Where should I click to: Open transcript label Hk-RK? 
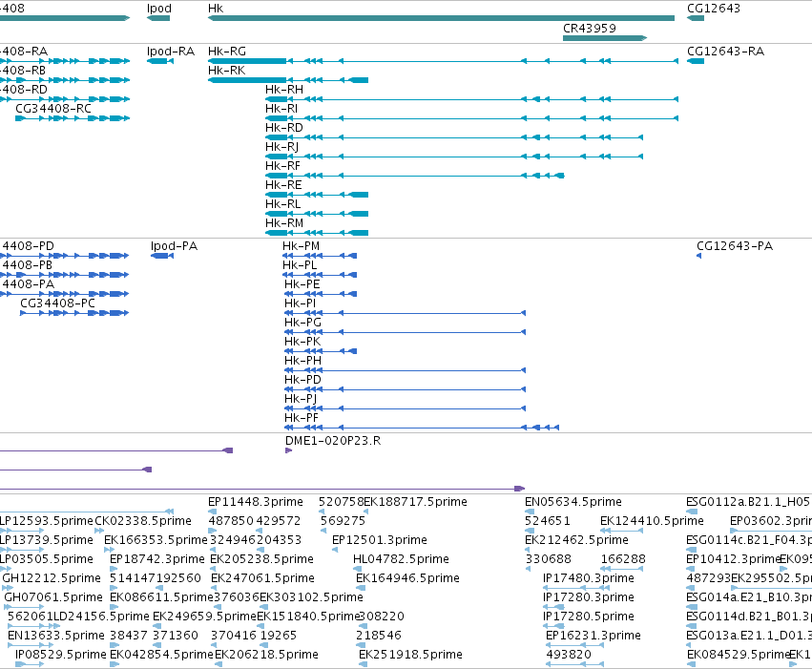[226, 71]
